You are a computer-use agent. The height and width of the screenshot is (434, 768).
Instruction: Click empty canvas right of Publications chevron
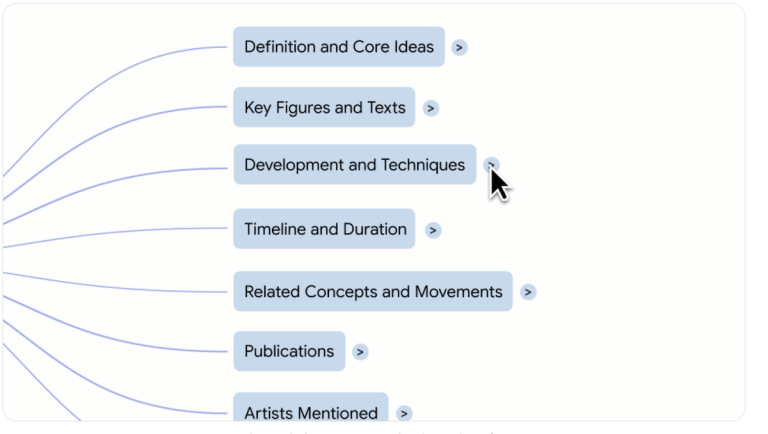coord(550,352)
